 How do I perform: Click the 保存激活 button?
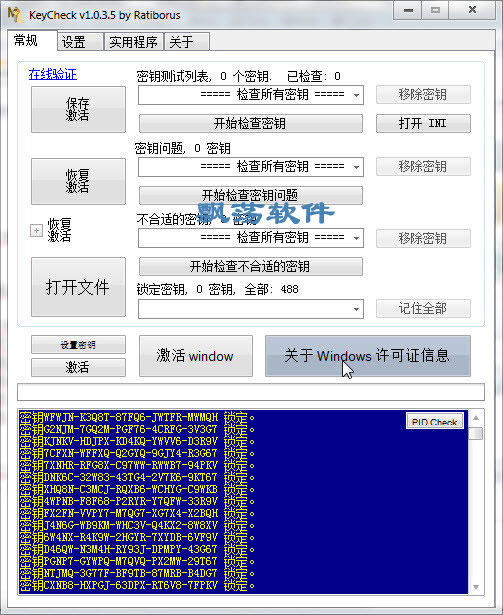coord(78,109)
